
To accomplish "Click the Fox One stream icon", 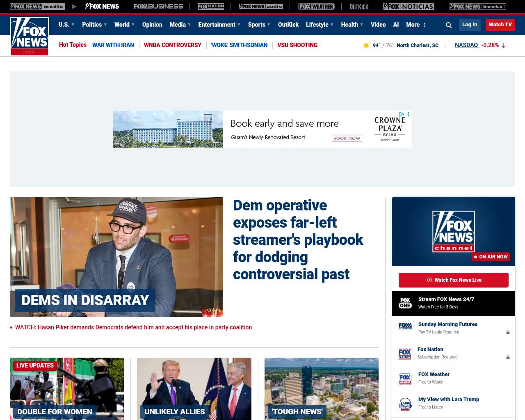I will [x=405, y=303].
